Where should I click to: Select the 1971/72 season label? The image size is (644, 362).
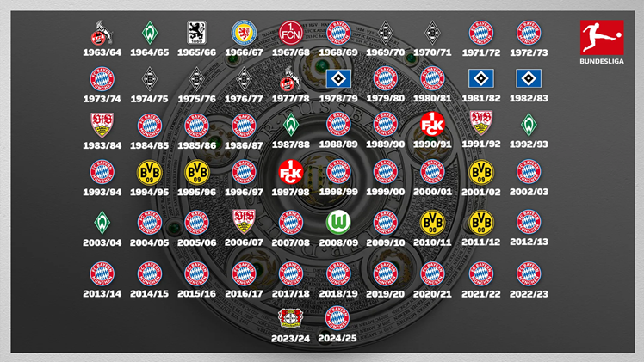(x=481, y=52)
